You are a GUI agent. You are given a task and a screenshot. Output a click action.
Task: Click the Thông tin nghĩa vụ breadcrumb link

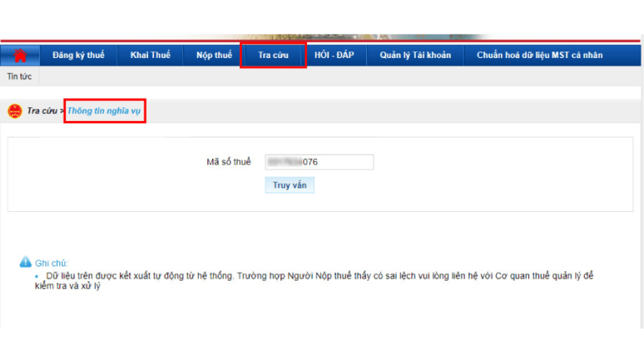[104, 111]
